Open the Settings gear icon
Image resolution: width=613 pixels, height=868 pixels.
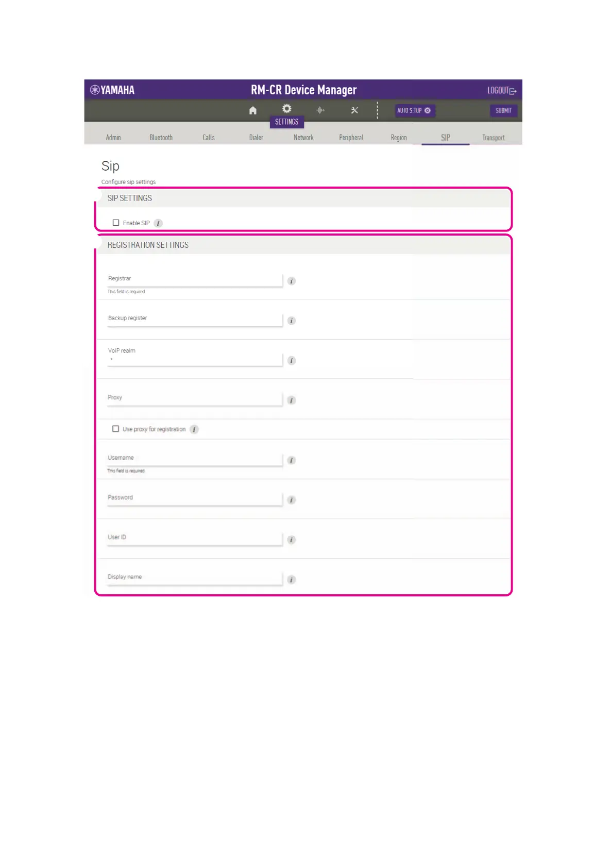tap(286, 108)
